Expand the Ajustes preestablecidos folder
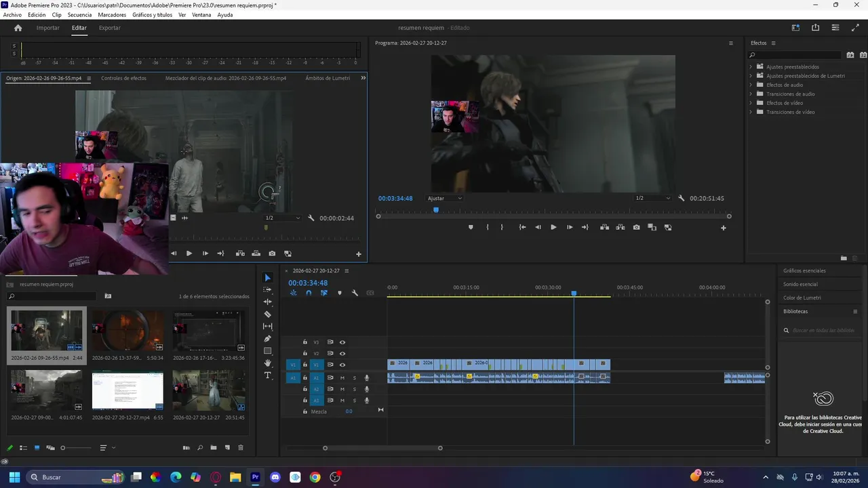The image size is (868, 488). 751,67
